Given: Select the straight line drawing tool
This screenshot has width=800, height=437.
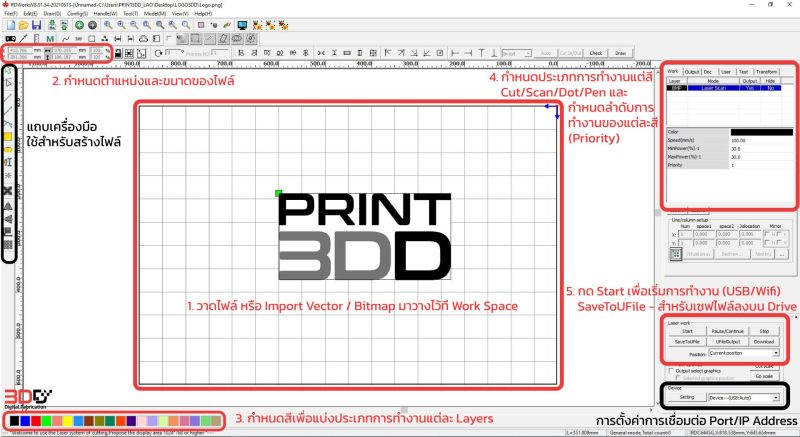Looking at the screenshot, I should (x=8, y=97).
